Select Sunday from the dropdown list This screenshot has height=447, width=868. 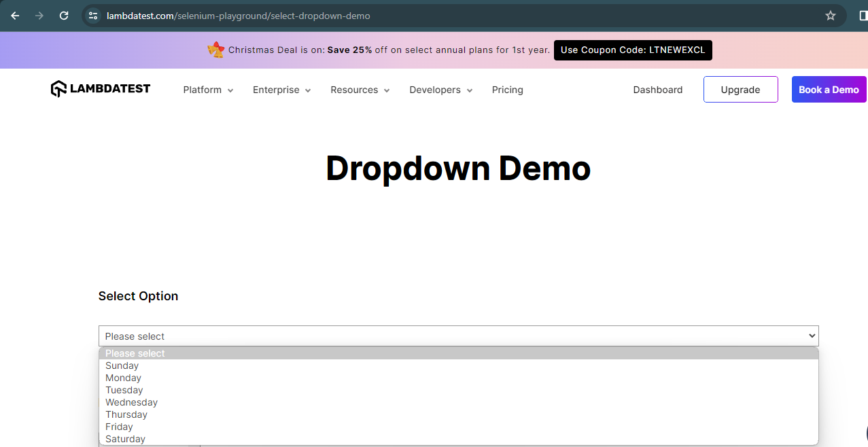pos(459,365)
